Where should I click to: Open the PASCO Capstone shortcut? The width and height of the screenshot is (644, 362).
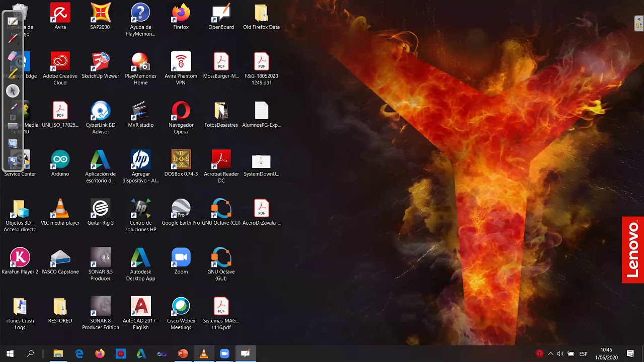click(x=60, y=261)
